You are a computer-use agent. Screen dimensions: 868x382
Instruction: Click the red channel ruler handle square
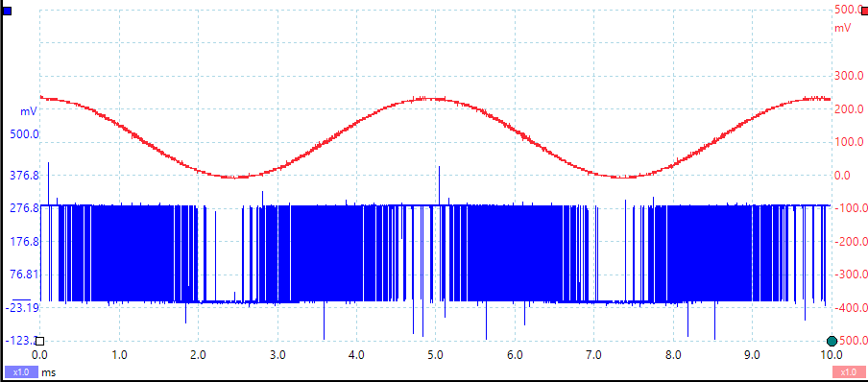coord(864,11)
